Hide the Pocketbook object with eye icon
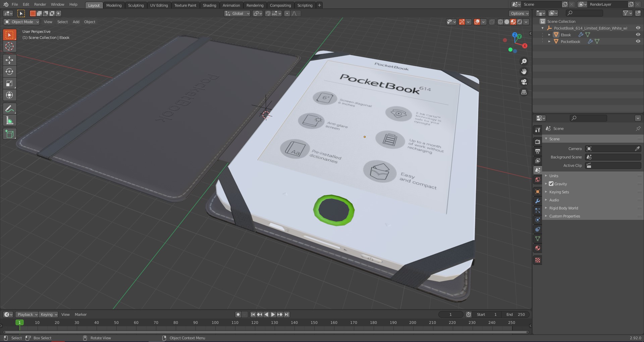Viewport: 644px width, 342px height. (x=638, y=41)
